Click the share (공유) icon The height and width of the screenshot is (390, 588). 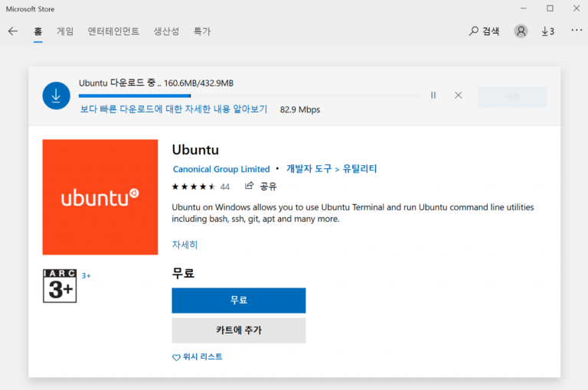(250, 186)
